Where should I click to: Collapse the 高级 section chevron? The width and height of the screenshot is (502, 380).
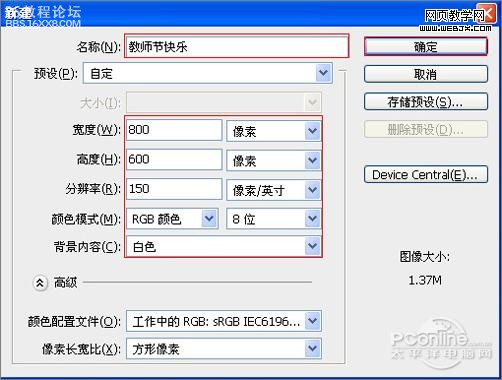pos(40,283)
